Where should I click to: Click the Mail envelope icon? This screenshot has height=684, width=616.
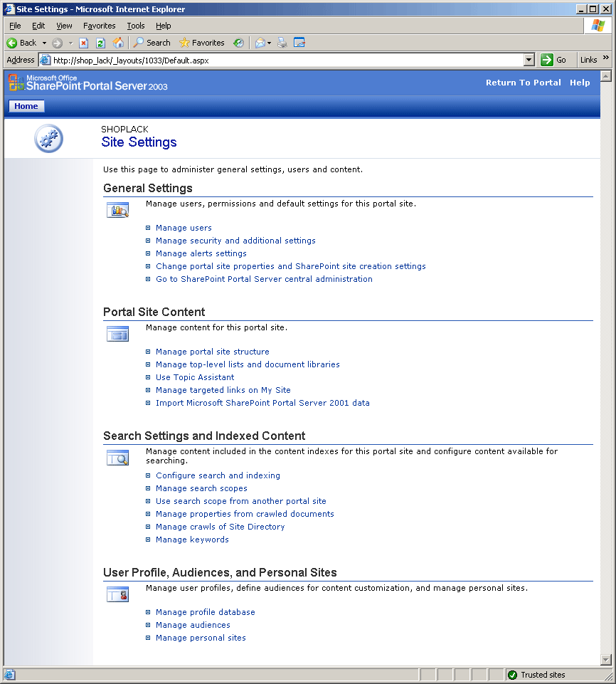pos(260,43)
